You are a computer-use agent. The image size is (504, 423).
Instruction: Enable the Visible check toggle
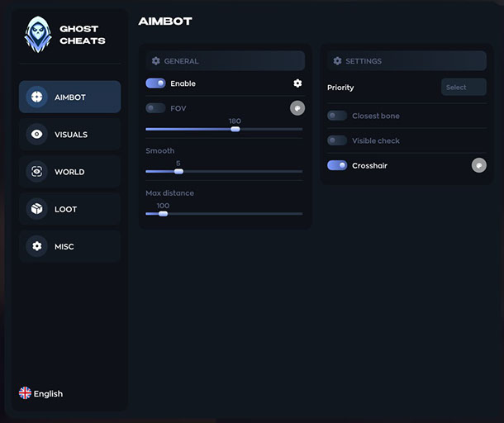[x=337, y=140]
